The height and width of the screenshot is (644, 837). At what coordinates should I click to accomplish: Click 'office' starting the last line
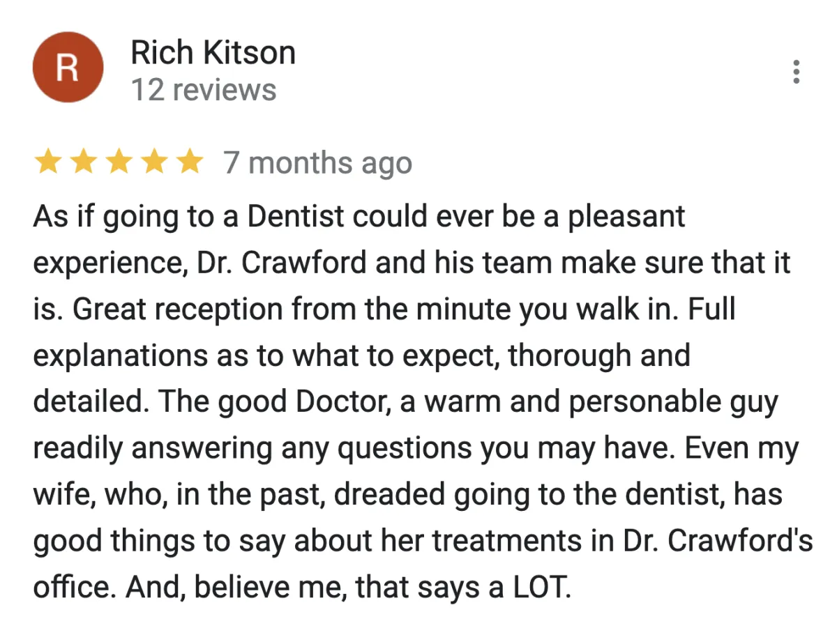point(74,588)
